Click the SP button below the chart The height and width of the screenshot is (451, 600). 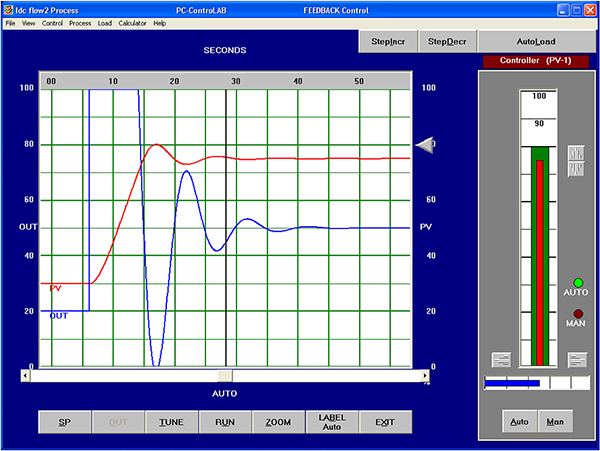click(65, 422)
